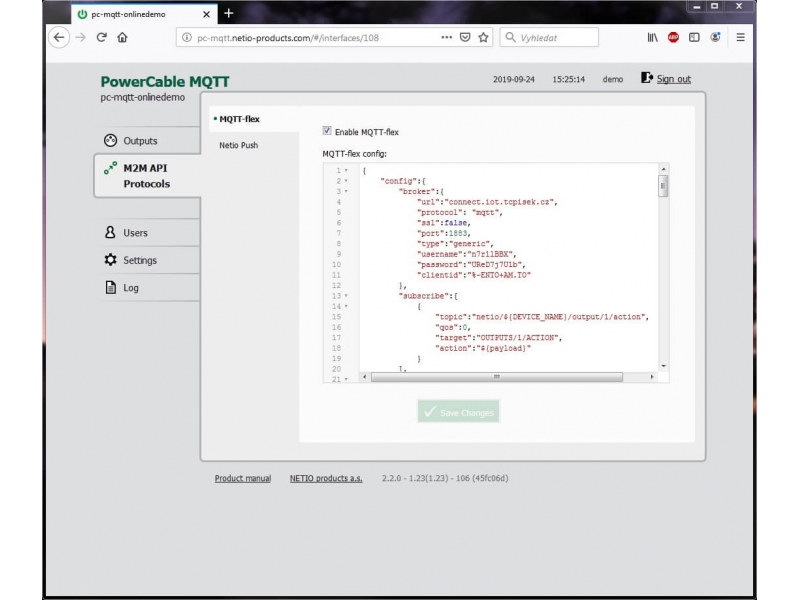Collapse the "config" fold on line 2
800x600 pixels.
(x=346, y=181)
